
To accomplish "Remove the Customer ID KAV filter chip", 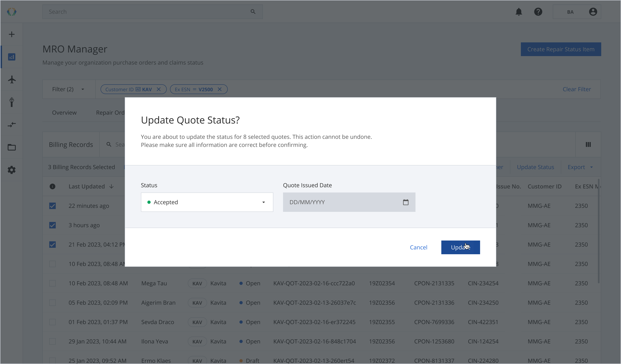I will (x=158, y=89).
